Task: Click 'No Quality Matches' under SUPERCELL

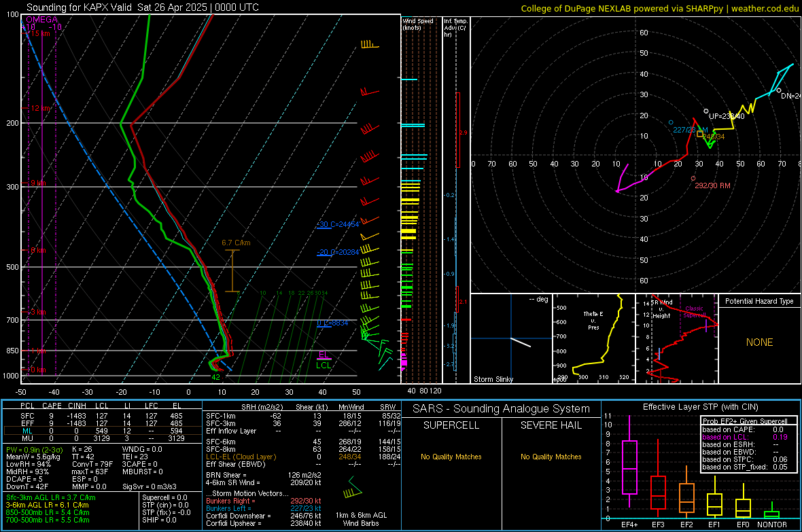Action: click(x=451, y=457)
